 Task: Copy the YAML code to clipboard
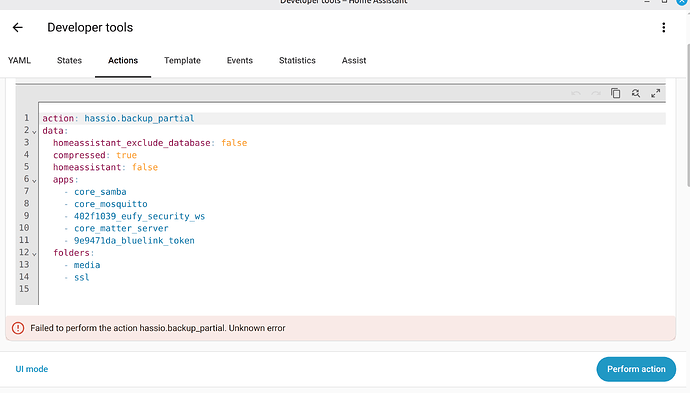pos(616,93)
